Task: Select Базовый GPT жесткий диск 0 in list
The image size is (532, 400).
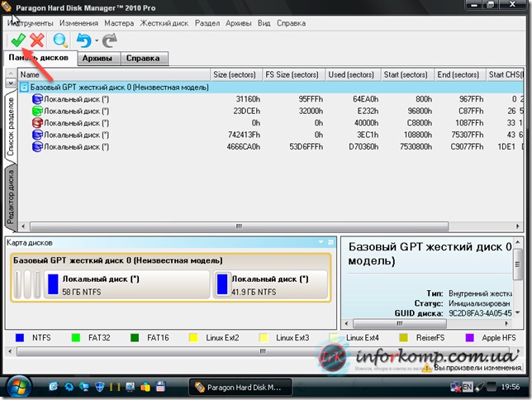Action: (271, 88)
